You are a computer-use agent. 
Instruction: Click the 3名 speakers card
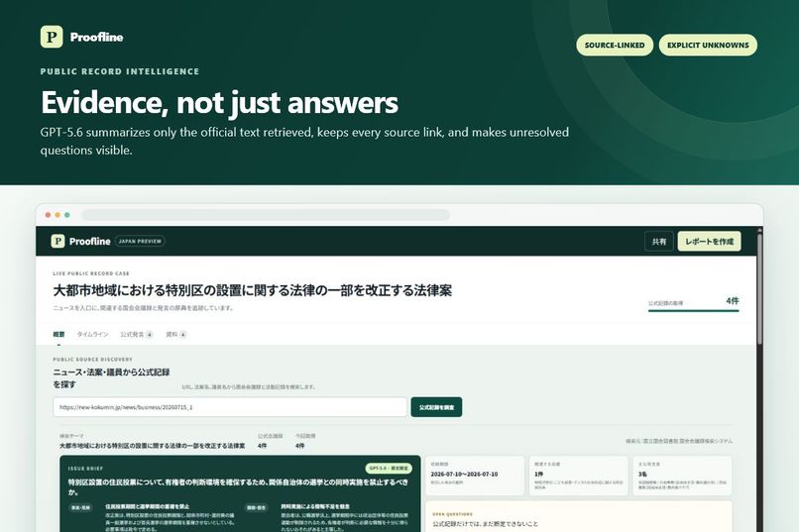[x=682, y=476]
